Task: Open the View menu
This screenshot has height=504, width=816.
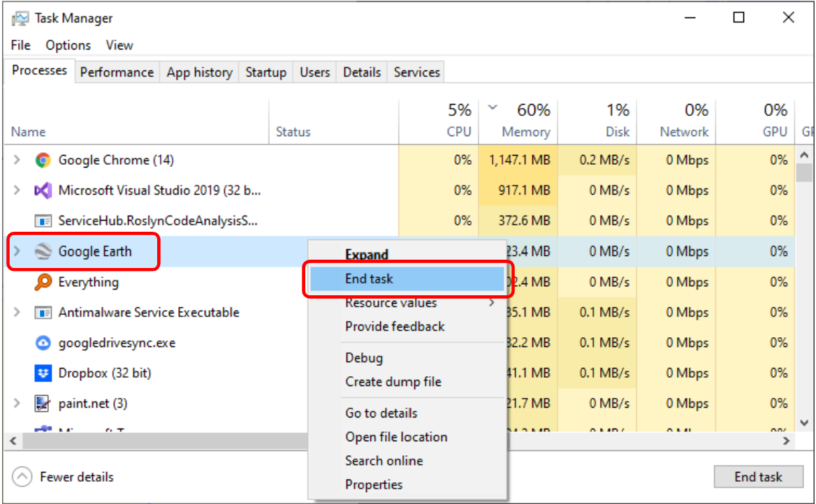Action: pos(119,45)
